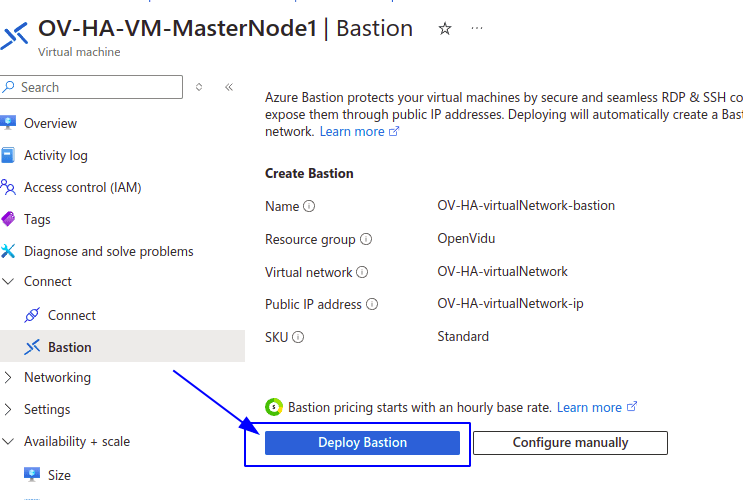Open the more options ellipsis menu

(477, 28)
